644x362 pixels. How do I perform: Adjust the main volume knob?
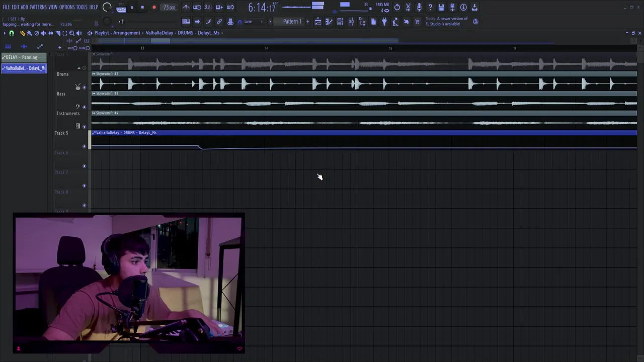[x=107, y=7]
